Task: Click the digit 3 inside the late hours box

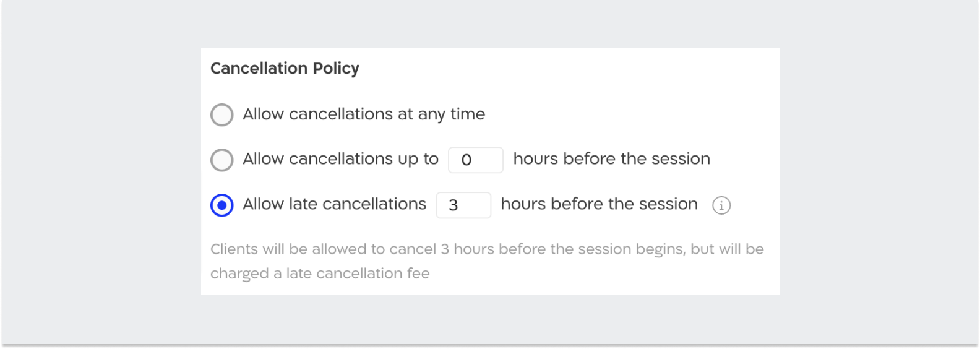Action: (453, 205)
